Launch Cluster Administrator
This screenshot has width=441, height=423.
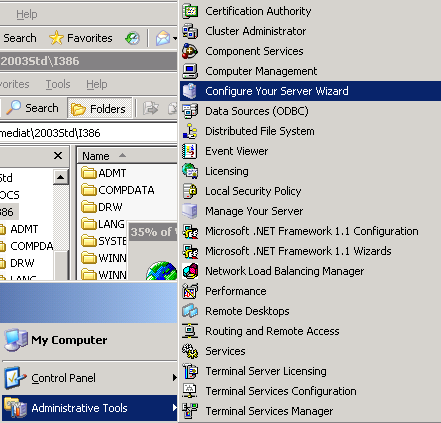[x=310, y=31]
